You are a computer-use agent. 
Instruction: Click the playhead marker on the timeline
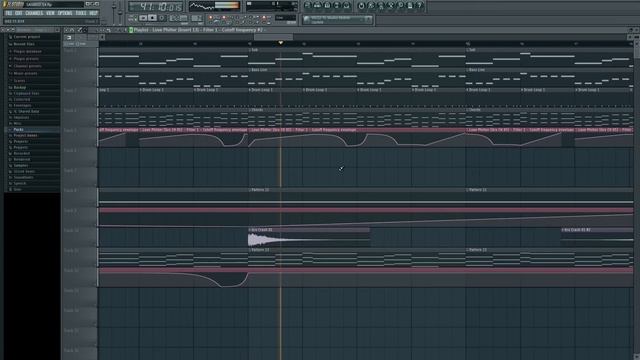[280, 43]
